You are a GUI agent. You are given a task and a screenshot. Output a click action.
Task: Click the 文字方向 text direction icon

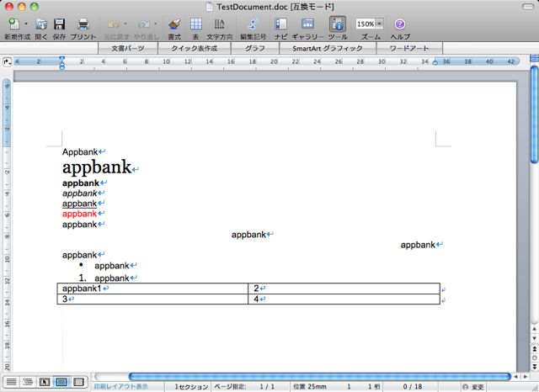219,24
